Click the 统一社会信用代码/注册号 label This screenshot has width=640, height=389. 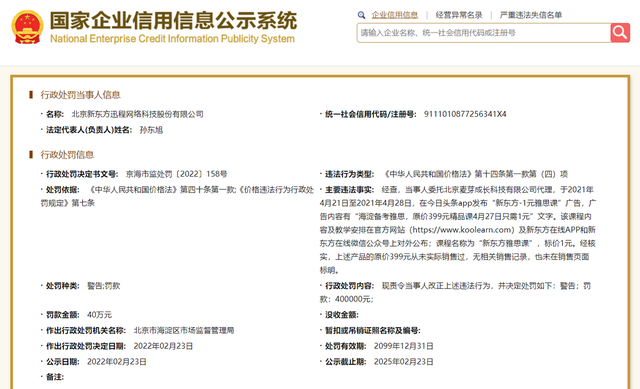click(371, 114)
